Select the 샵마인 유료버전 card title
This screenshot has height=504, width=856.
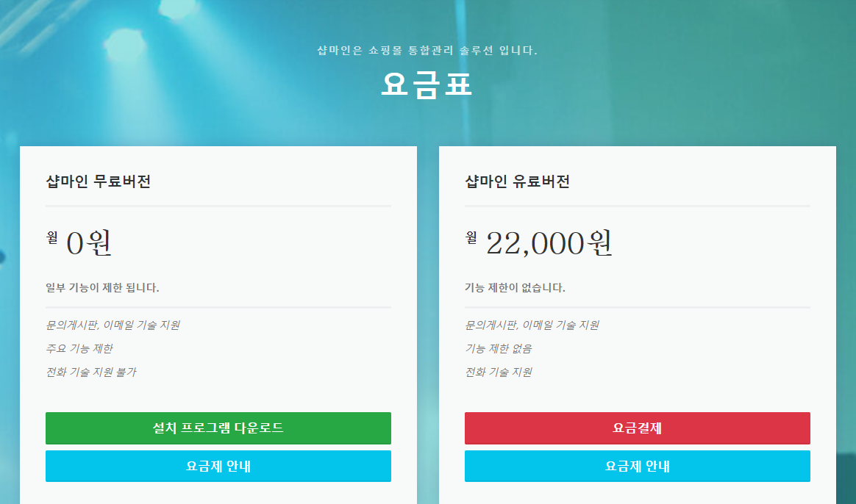click(517, 181)
